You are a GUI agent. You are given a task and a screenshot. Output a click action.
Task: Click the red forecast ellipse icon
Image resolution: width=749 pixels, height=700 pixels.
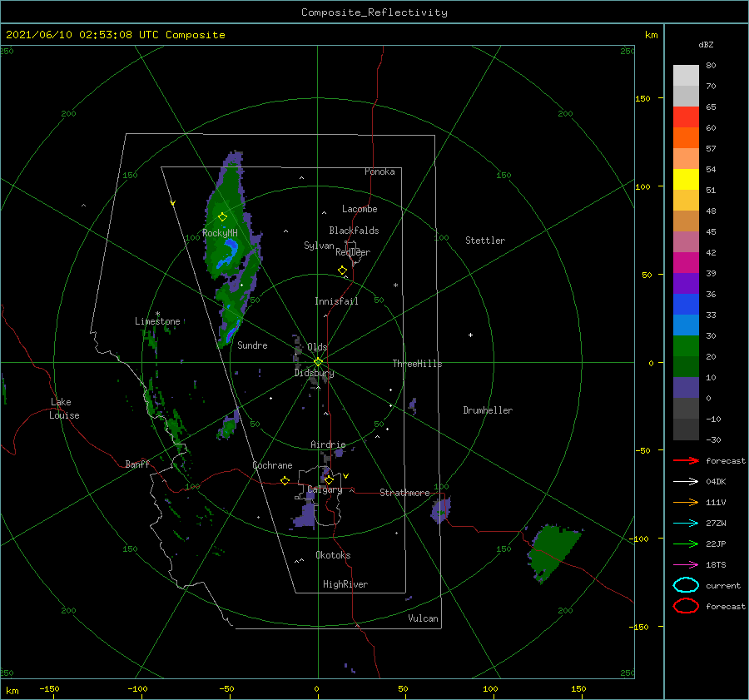[x=686, y=606]
